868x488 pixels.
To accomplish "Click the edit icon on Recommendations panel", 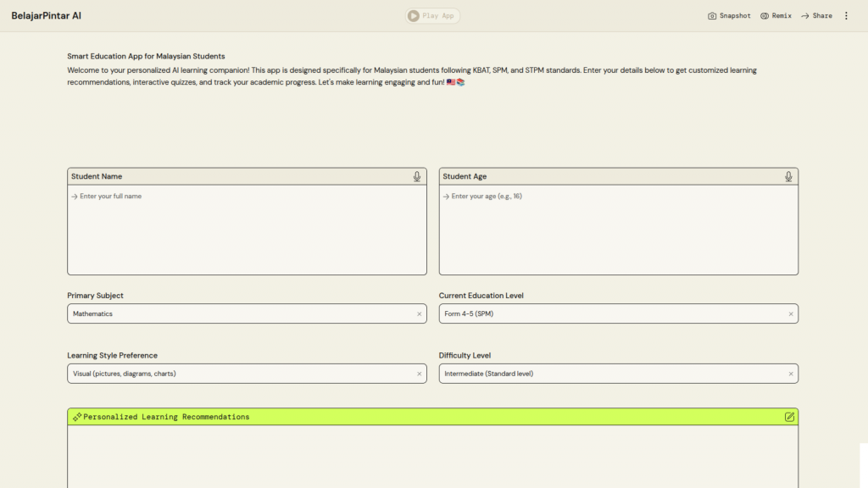I will 789,417.
